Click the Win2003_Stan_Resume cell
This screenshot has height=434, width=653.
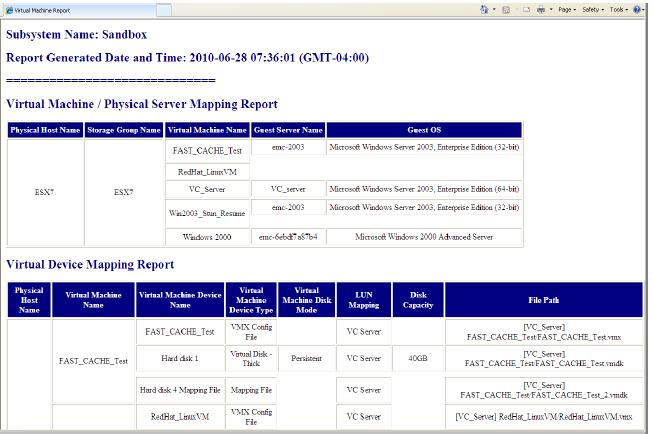coord(207,213)
